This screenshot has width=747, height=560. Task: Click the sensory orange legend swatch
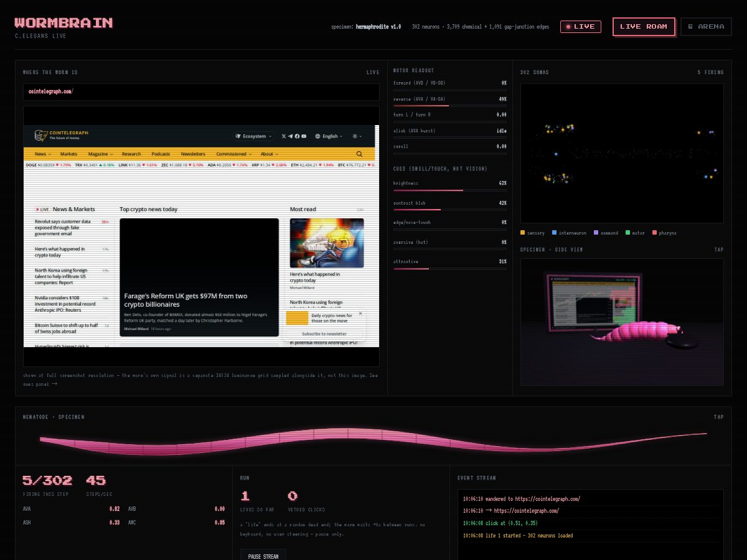[523, 233]
